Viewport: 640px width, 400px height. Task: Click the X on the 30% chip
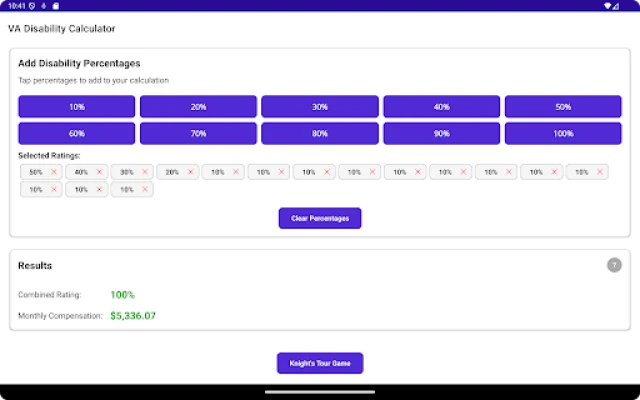(x=145, y=172)
